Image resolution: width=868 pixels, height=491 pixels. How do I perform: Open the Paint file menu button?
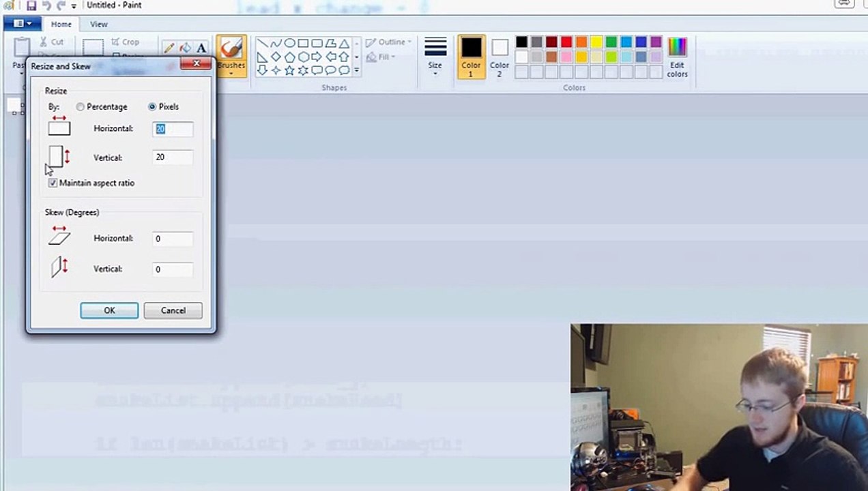[23, 24]
